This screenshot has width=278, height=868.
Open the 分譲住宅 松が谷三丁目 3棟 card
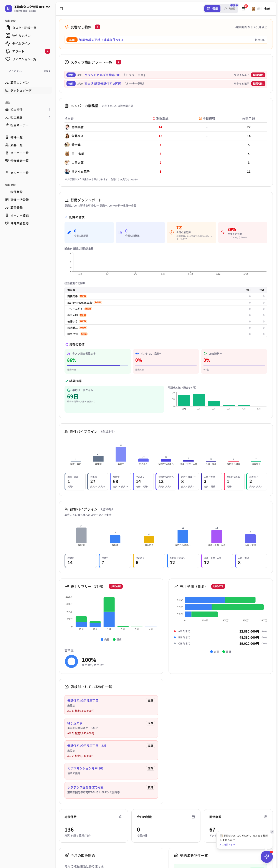(111, 750)
